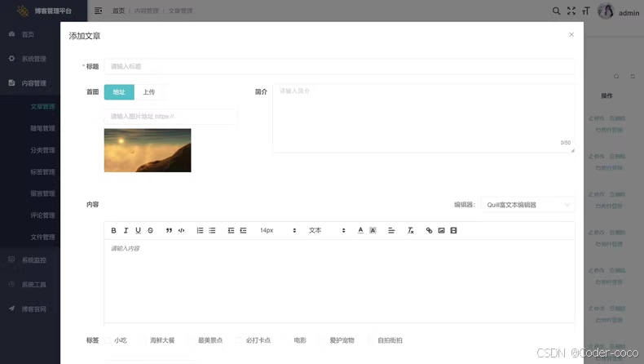Click the 博客管理平台 logo icon

pos(23,11)
